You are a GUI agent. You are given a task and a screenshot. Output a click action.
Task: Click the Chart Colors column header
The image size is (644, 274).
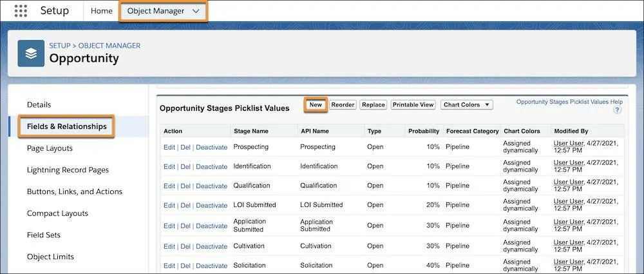[x=522, y=132]
